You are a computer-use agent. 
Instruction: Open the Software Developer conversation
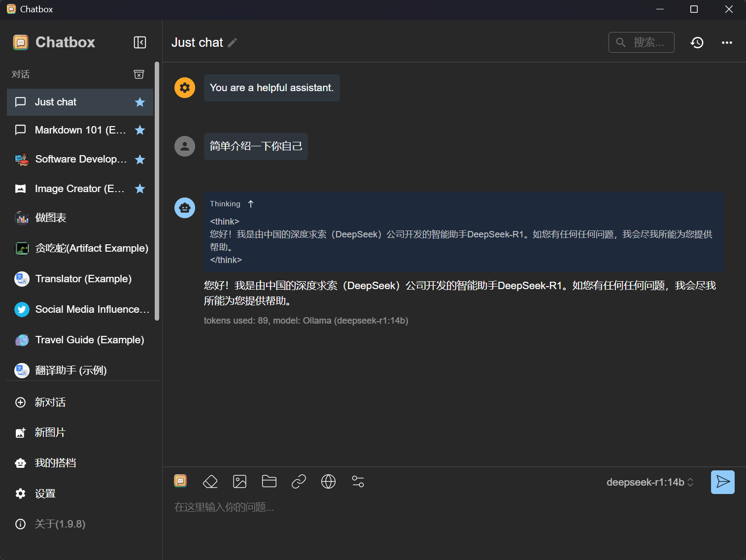(80, 160)
